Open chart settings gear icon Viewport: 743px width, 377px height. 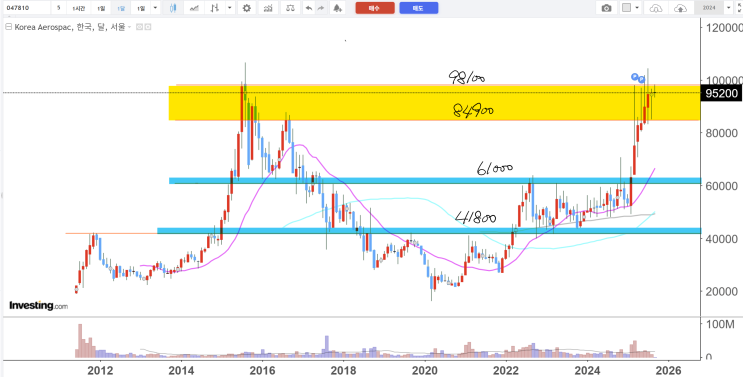pos(246,8)
